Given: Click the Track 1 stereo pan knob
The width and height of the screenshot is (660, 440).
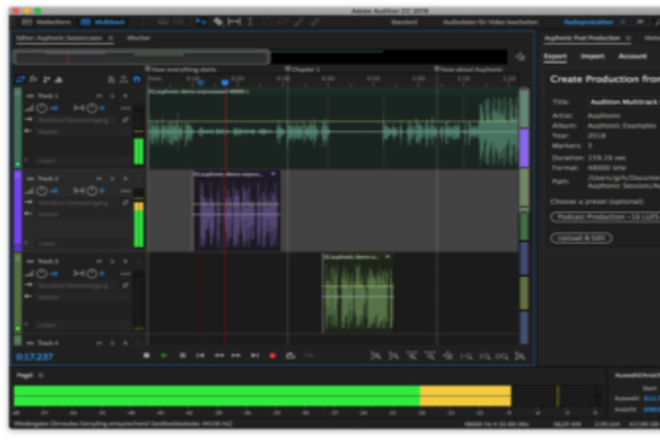Looking at the screenshot, I should click(x=92, y=108).
